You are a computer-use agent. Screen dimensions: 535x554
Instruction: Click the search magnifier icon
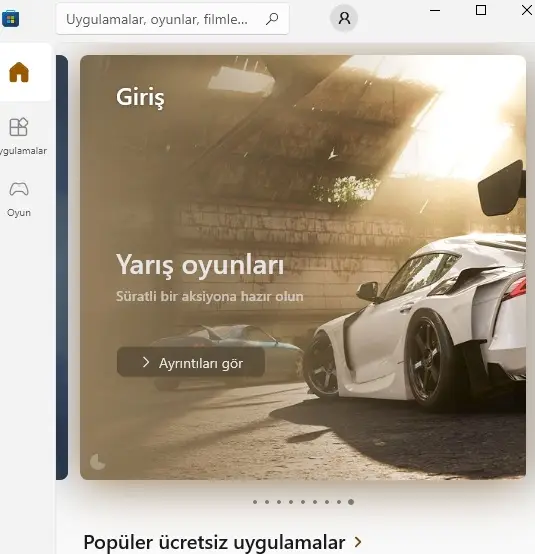point(272,19)
